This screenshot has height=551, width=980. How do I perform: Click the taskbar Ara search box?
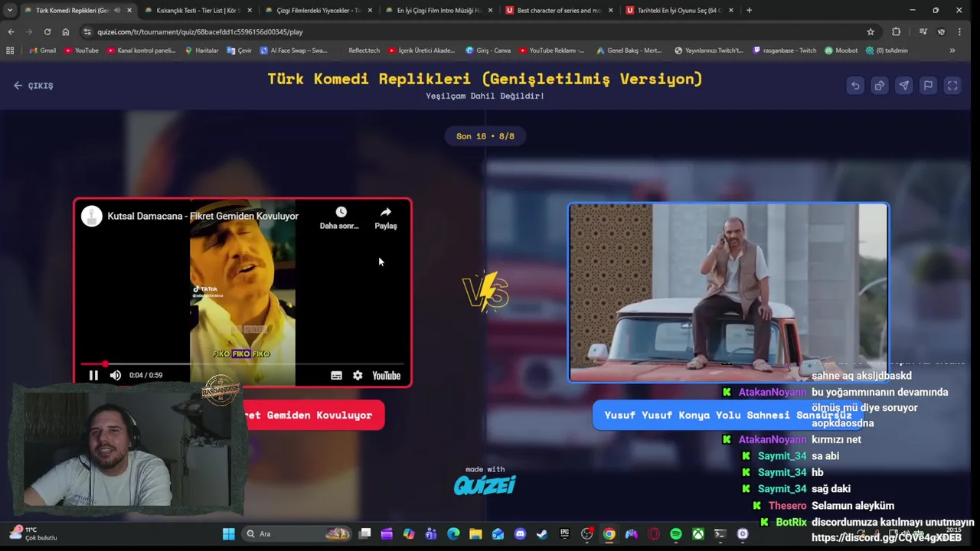297,533
